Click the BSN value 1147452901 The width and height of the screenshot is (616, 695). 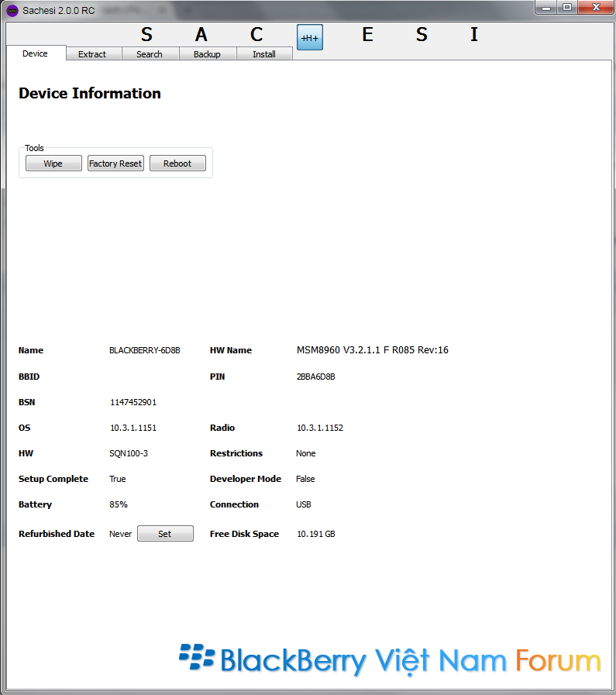133,402
